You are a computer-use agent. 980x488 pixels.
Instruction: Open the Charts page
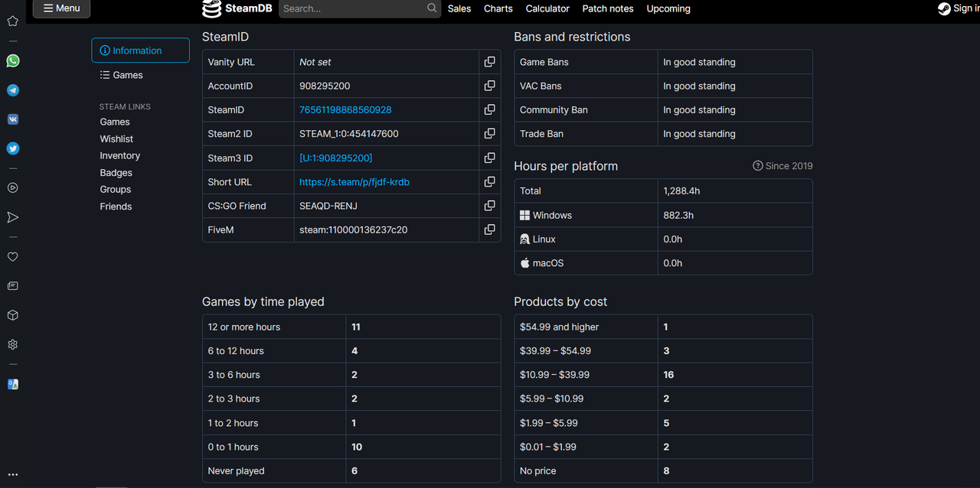(498, 8)
